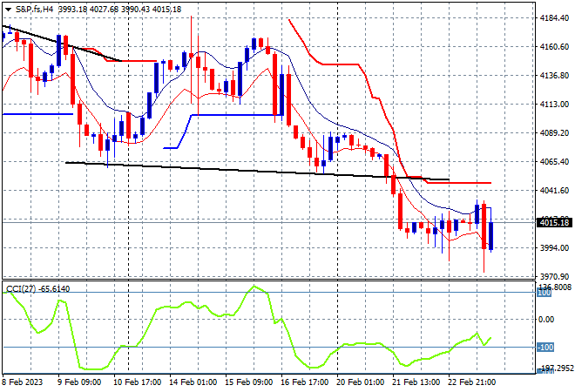Screen dimensions: 575x392
Task: Select the 14 Feb 01:00 time label
Action: point(193,382)
